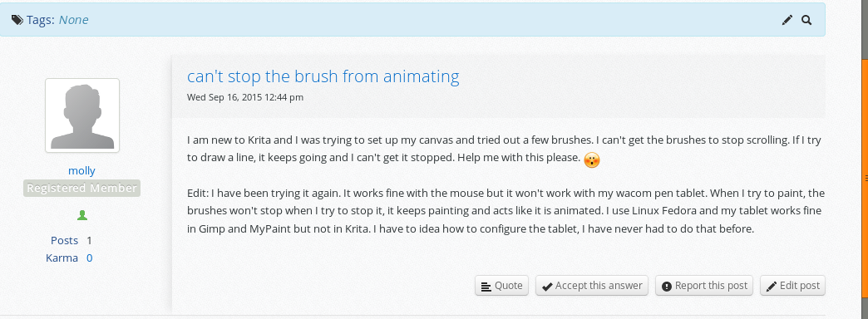The height and width of the screenshot is (319, 868).
Task: Click molly's avatar thumbnail
Action: tap(82, 115)
